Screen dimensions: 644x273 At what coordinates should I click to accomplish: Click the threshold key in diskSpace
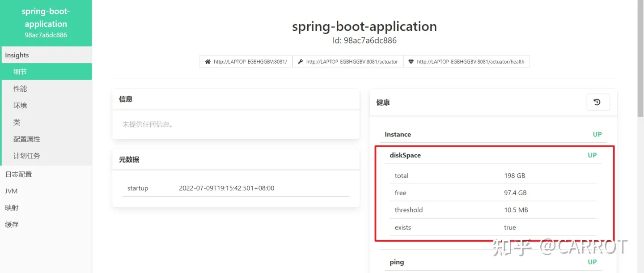(408, 210)
